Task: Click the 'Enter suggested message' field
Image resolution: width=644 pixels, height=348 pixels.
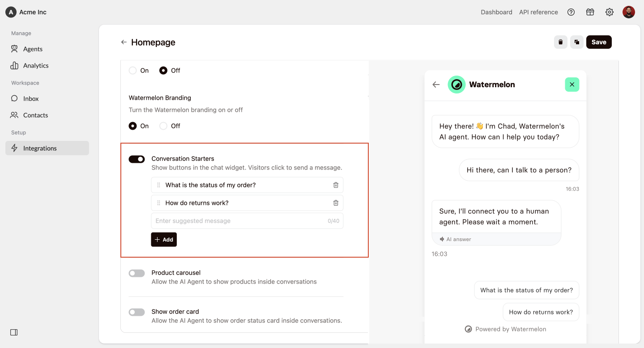Action: coord(247,221)
